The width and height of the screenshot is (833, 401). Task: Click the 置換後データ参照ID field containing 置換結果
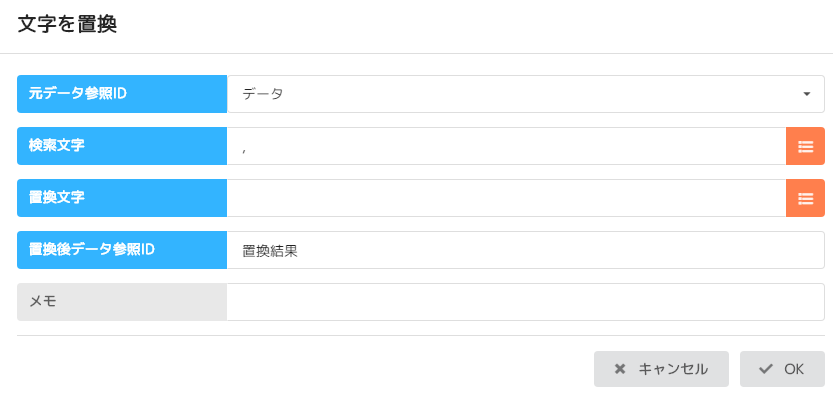(x=525, y=250)
